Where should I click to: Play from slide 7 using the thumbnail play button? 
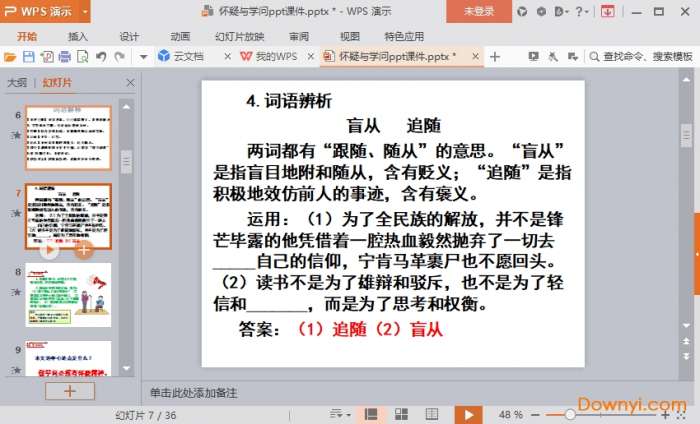(49, 250)
